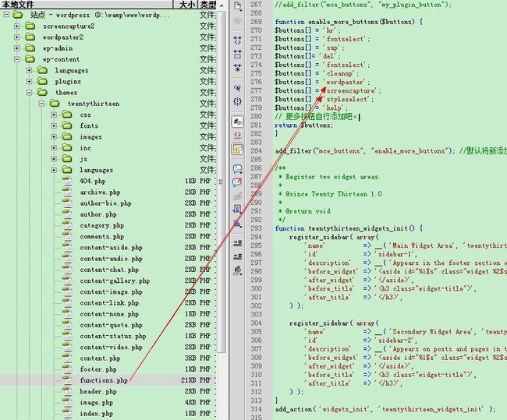Click the themes folder icon

(x=42, y=93)
